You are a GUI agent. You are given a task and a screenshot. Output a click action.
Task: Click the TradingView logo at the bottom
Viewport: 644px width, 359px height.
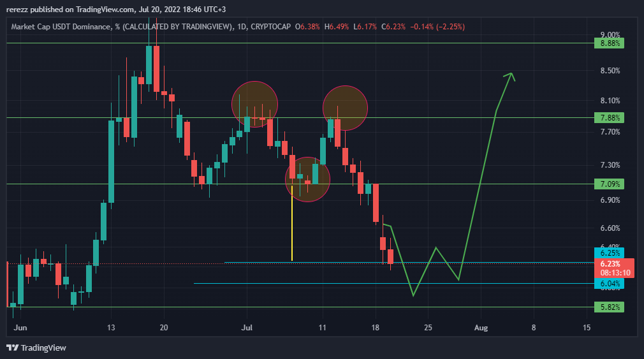tap(36, 348)
